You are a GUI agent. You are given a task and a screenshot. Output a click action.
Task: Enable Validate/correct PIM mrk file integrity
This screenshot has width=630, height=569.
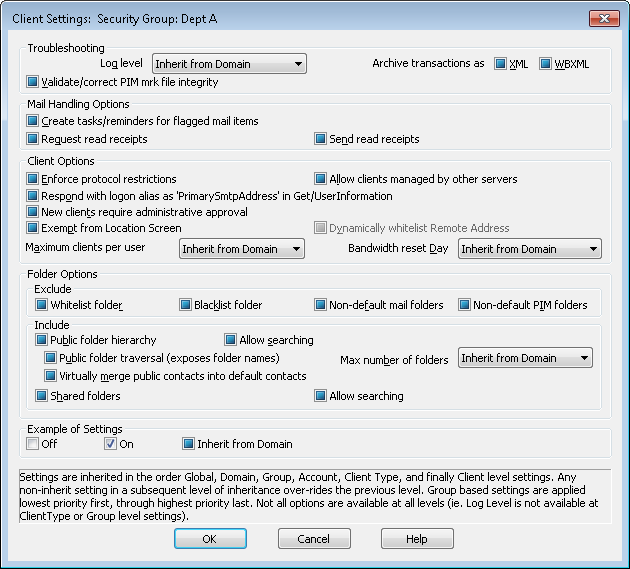click(33, 82)
